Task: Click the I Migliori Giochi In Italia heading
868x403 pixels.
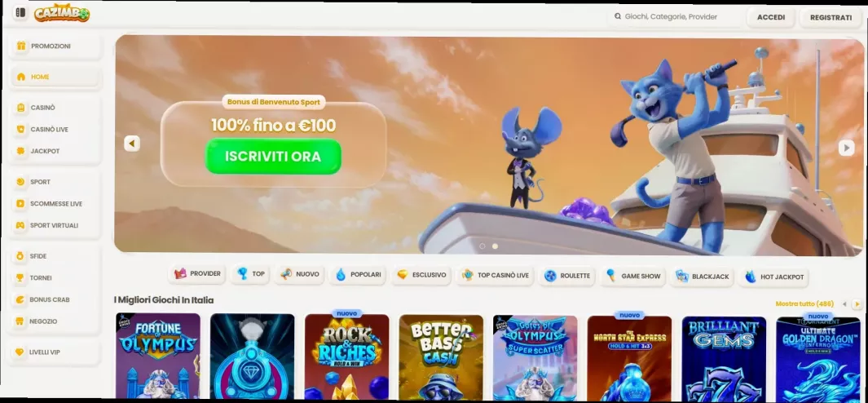Action: click(164, 300)
